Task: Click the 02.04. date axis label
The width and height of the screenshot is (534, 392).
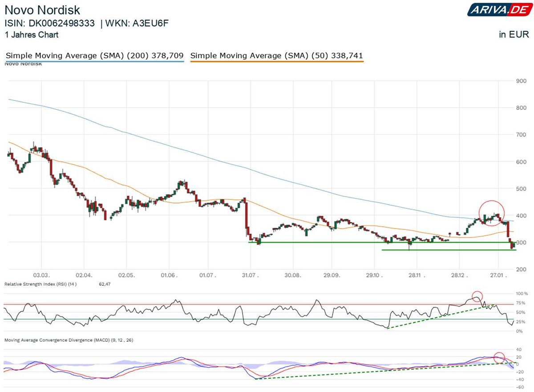Action: click(83, 276)
